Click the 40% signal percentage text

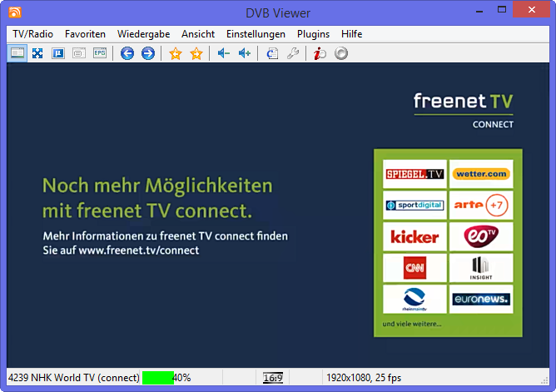click(x=182, y=378)
